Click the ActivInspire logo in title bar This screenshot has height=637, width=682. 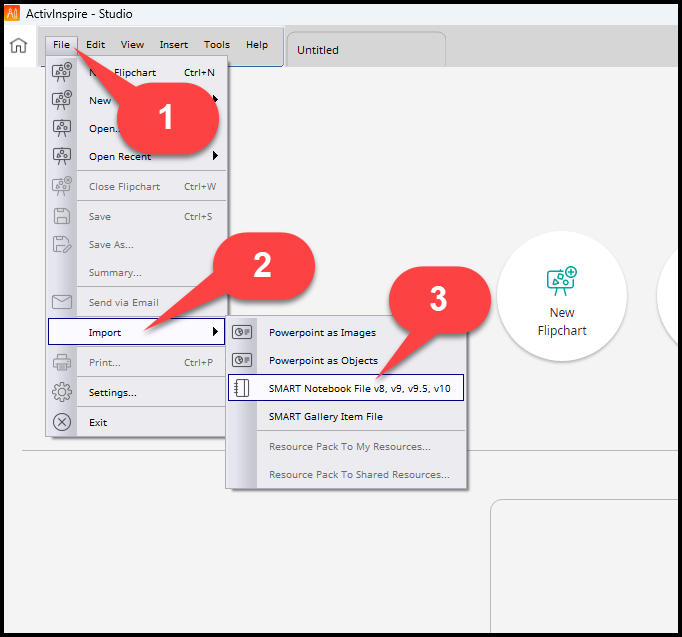coord(12,13)
